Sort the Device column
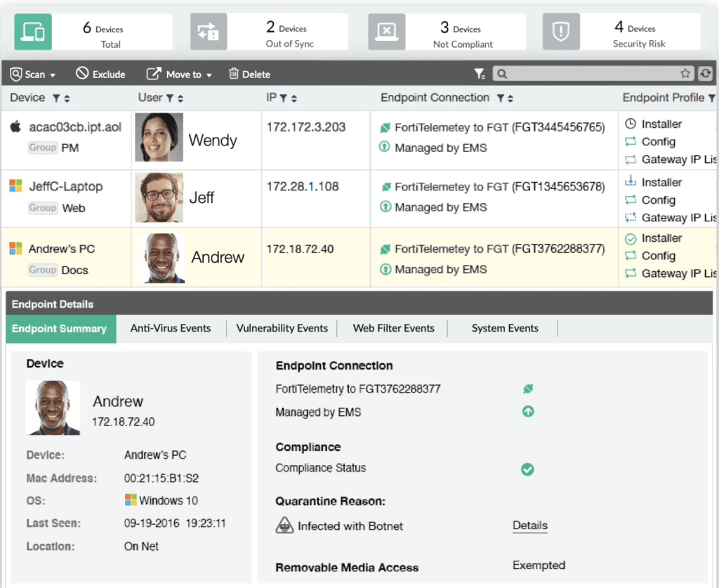Viewport: 719px width, 588px height. pyautogui.click(x=67, y=98)
